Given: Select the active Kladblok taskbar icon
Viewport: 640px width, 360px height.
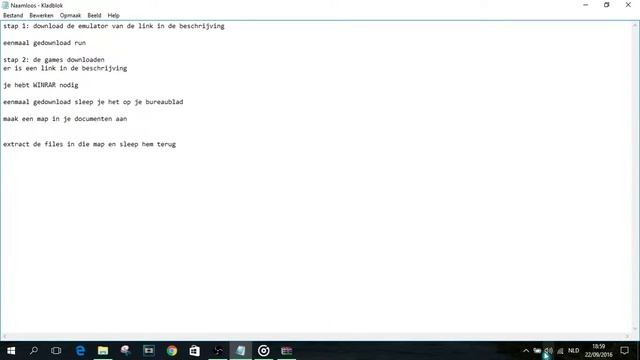Looking at the screenshot, I should [x=241, y=351].
